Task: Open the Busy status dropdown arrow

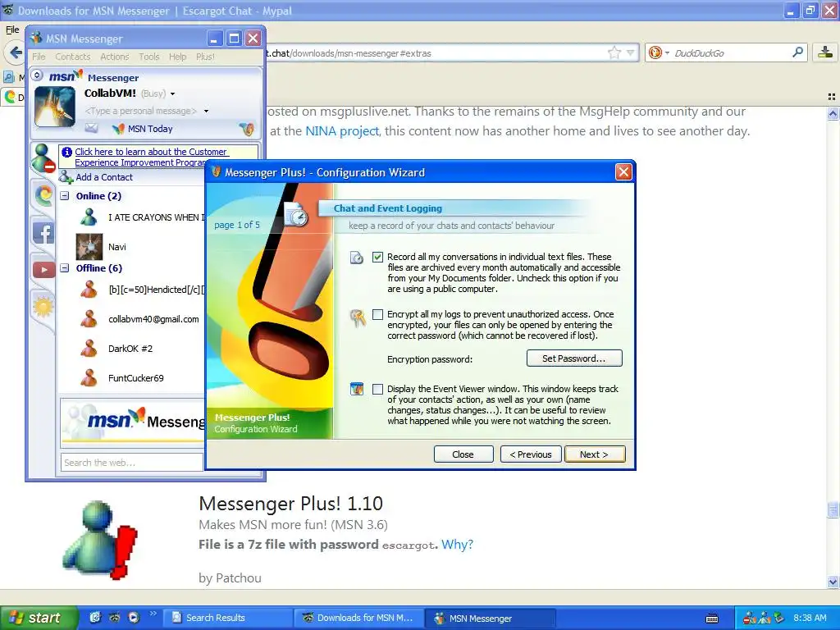Action: point(172,94)
